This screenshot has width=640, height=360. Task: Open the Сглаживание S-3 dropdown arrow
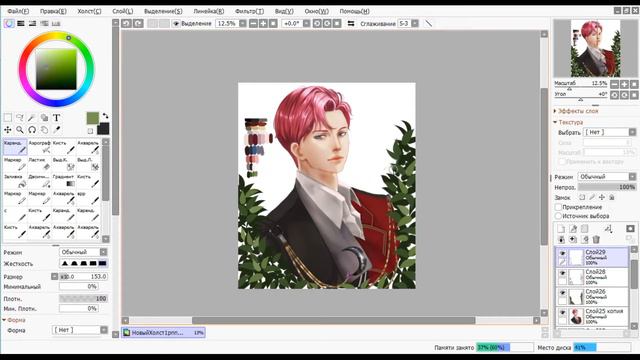pyautogui.click(x=415, y=23)
